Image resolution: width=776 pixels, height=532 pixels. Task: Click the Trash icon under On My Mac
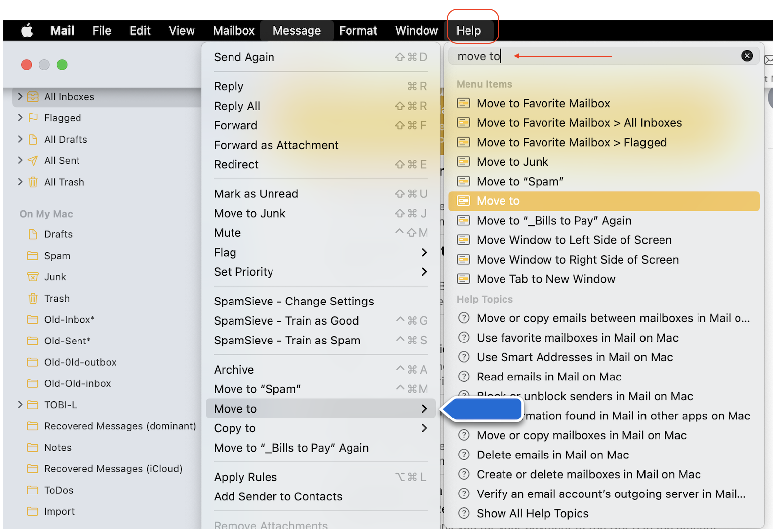(33, 298)
